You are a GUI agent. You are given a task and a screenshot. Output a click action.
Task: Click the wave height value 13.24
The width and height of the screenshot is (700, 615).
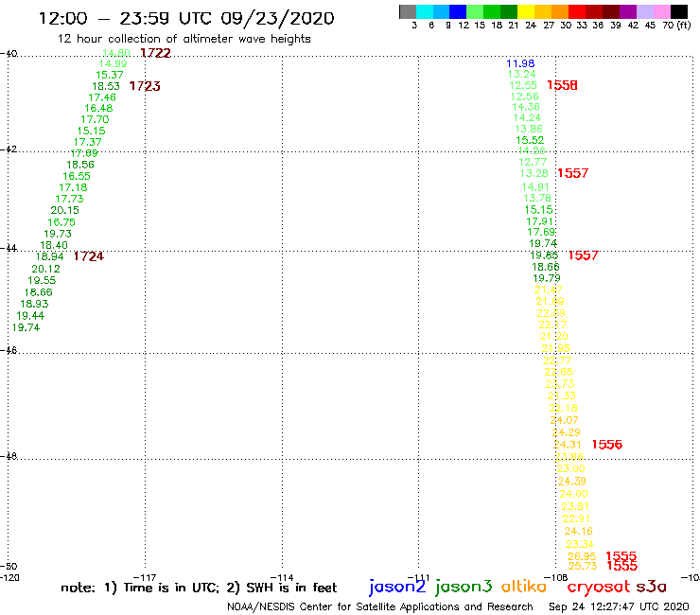point(522,74)
